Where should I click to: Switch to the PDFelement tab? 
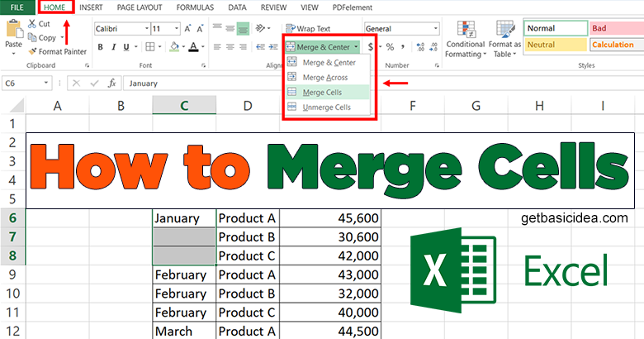pyautogui.click(x=353, y=7)
